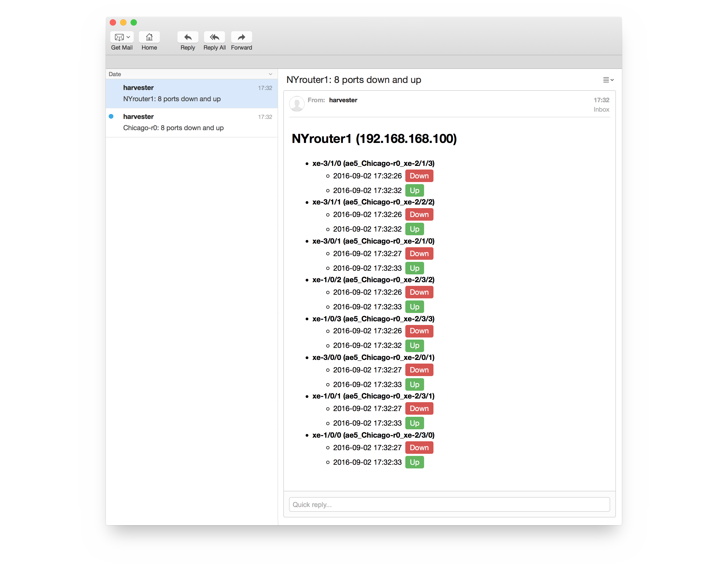Click port xe-3/1/1 (ae5_Chicago-r0_xe-2/2/2)
This screenshot has width=728, height=567.
tap(373, 202)
